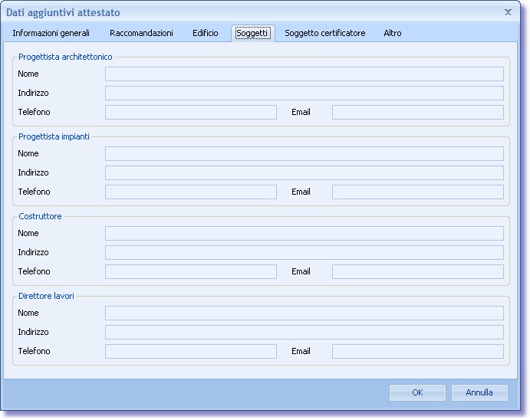Screen dimensions: 530x420
Task: Go to the Altro tab
Action: [393, 33]
